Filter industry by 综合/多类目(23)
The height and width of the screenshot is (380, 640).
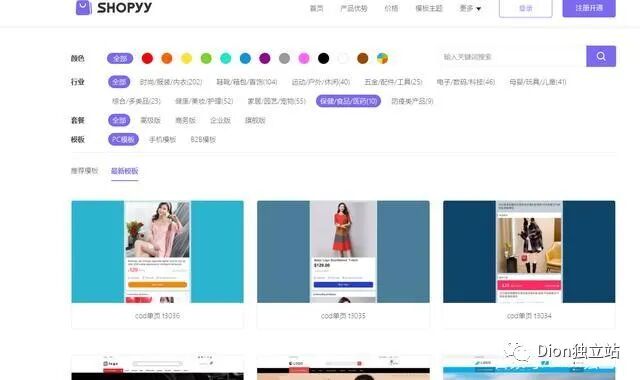[136, 101]
